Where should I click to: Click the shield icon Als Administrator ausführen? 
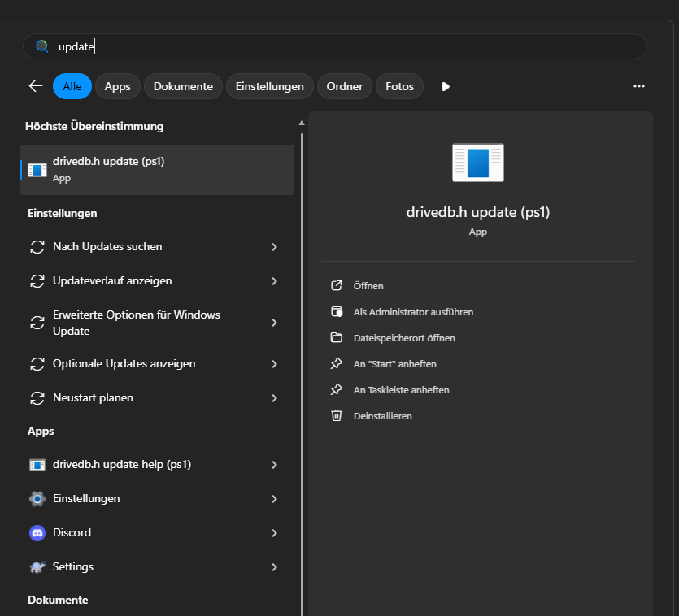coord(337,312)
